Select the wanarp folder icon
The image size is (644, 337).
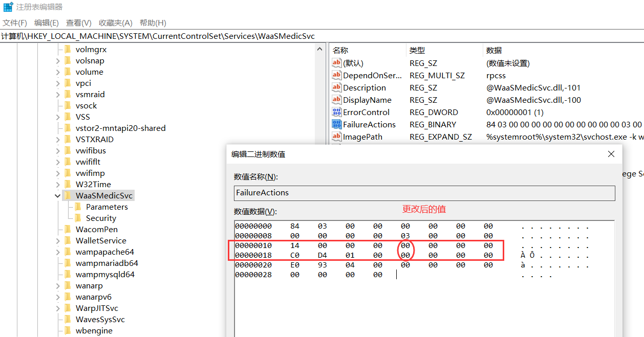pos(68,285)
